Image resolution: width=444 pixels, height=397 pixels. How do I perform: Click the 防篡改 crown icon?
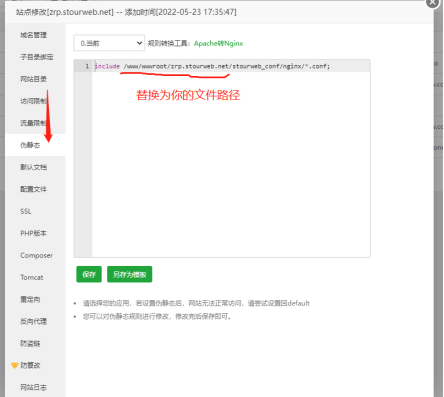click(x=14, y=366)
